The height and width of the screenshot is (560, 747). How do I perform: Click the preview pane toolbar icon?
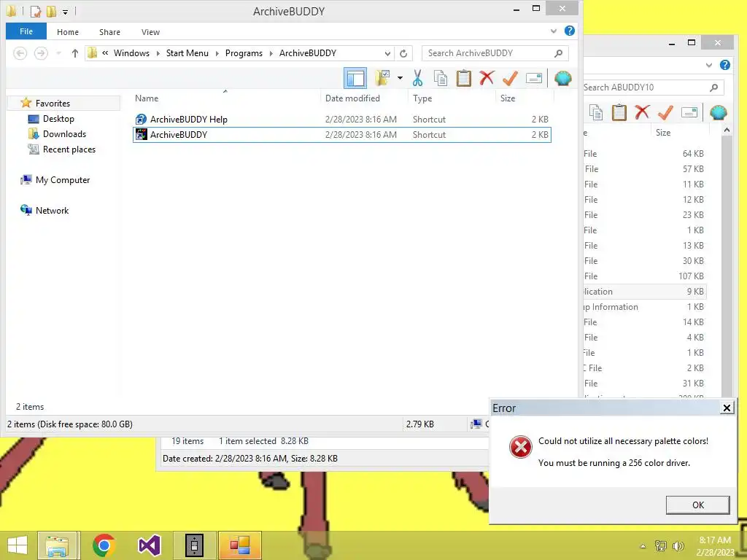(x=355, y=78)
